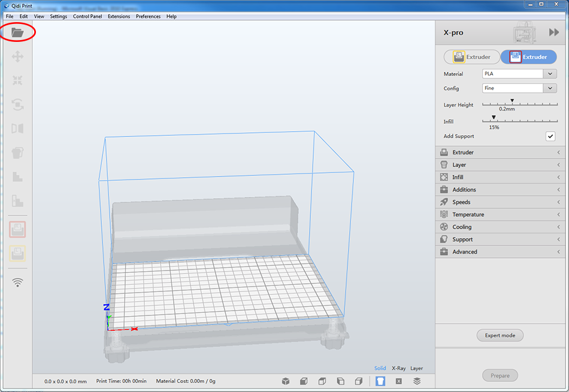Select the Move tool in the left toolbar
The width and height of the screenshot is (569, 392).
[17, 57]
